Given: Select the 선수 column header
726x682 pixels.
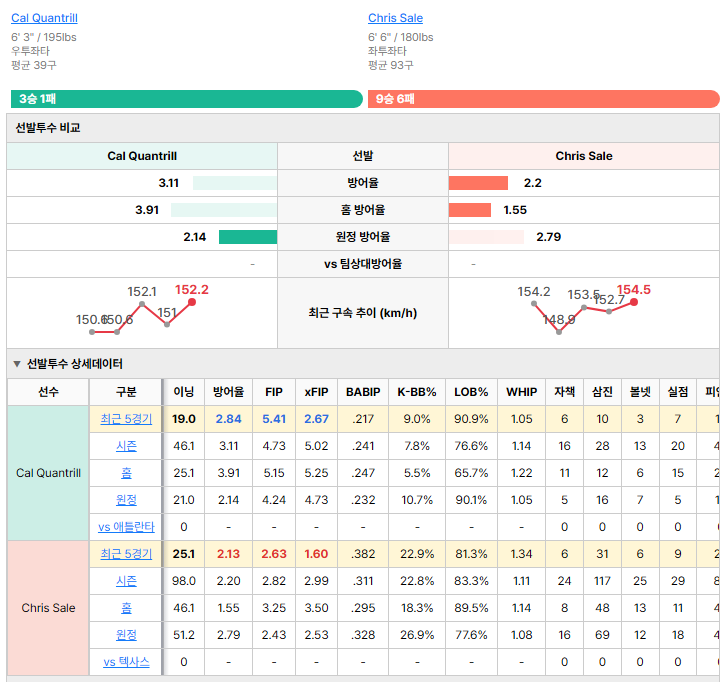Looking at the screenshot, I should (48, 392).
